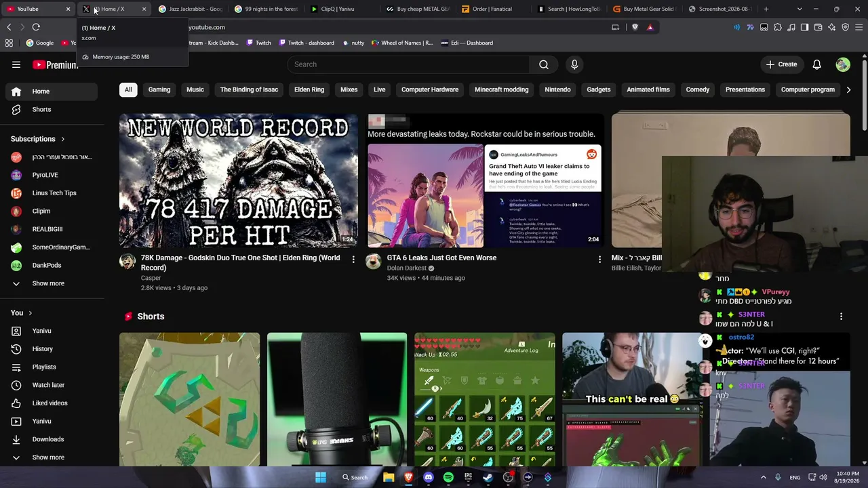Open Liked videos
This screenshot has width=868, height=488.
click(52, 403)
